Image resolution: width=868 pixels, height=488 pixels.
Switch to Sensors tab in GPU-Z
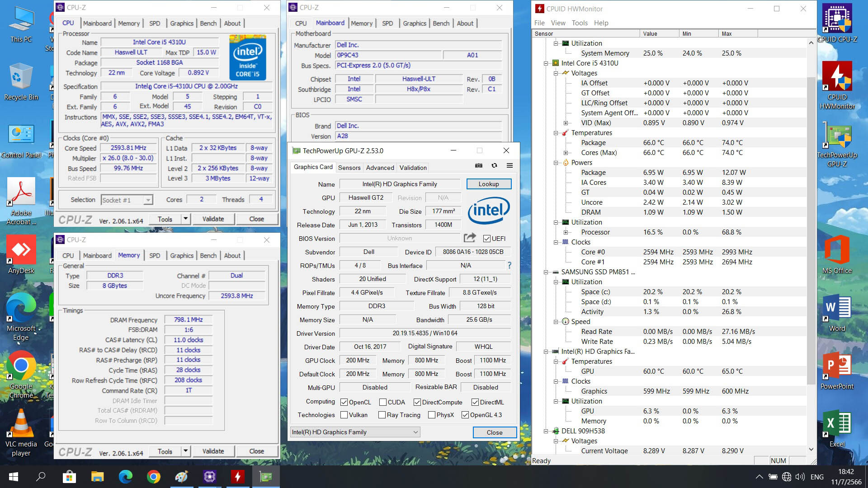(349, 168)
